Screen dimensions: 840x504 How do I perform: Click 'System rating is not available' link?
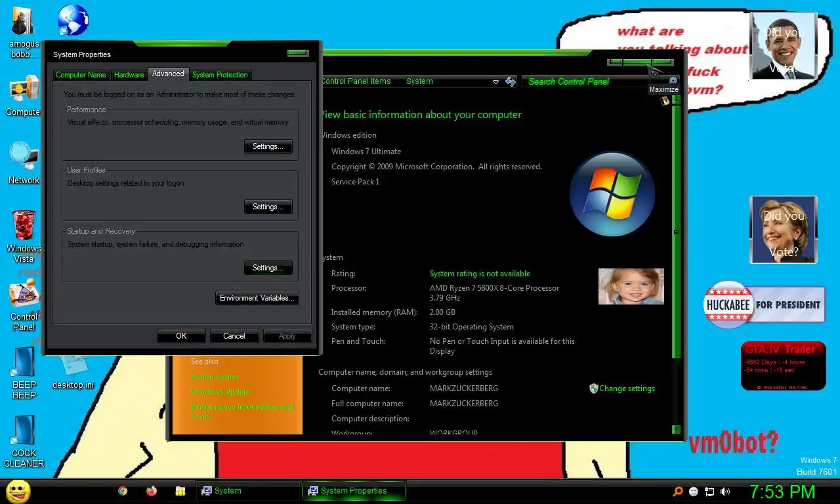(480, 274)
